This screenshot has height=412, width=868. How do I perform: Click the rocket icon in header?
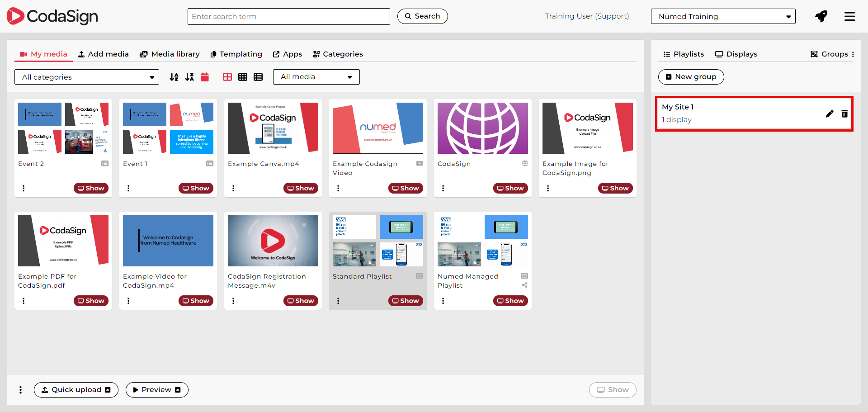(x=821, y=16)
